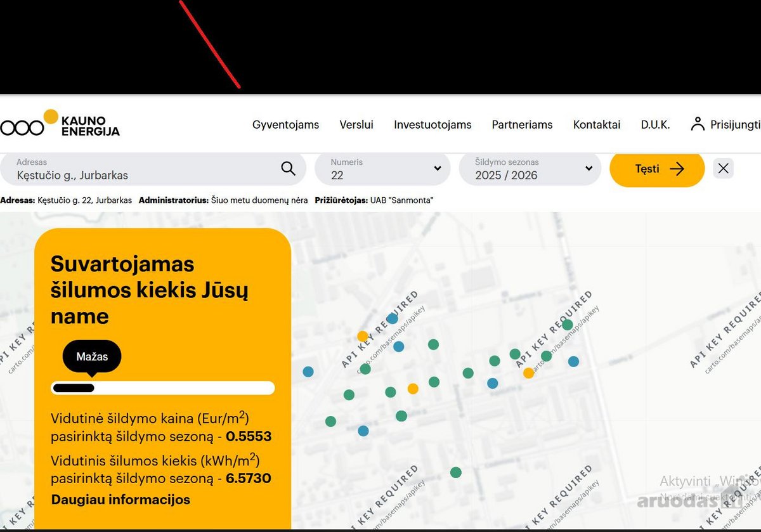Click the 6.5730 average heat amount value
The image size is (761, 532).
[x=249, y=479]
